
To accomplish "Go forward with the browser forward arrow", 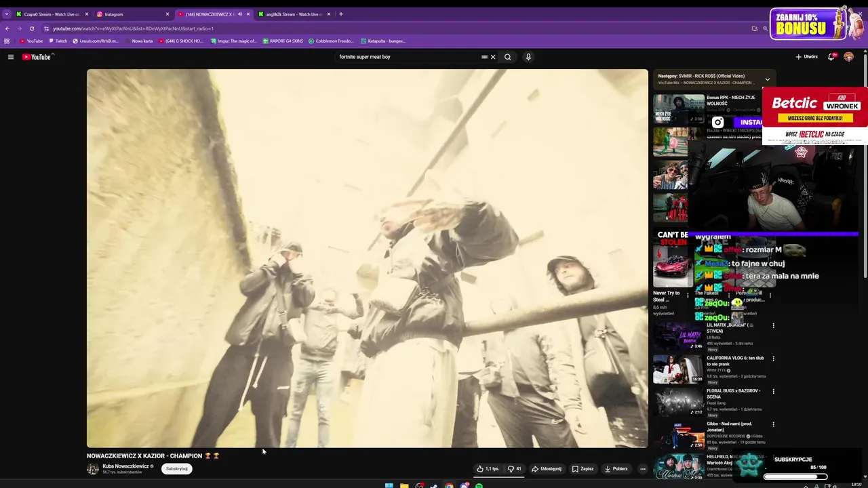I will coord(19,28).
